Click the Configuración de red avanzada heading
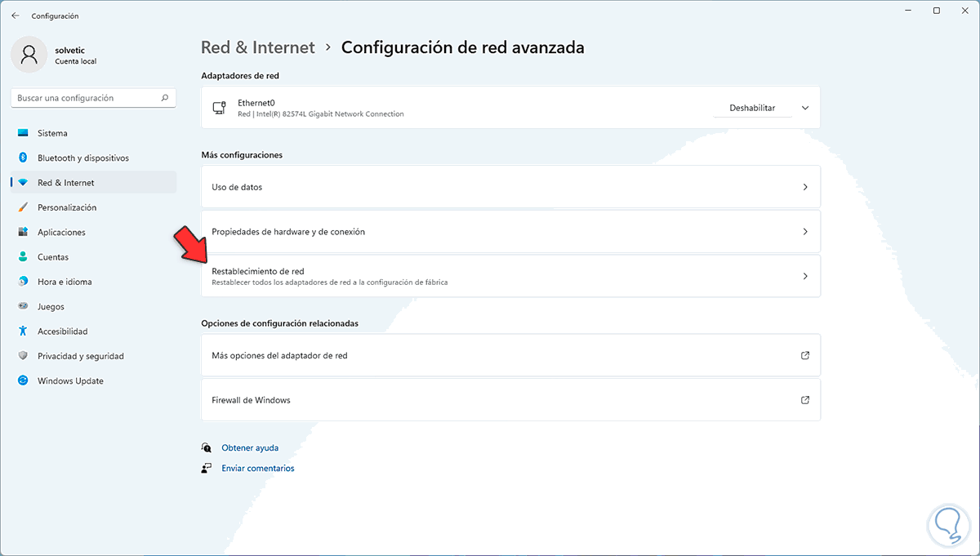 click(x=462, y=47)
